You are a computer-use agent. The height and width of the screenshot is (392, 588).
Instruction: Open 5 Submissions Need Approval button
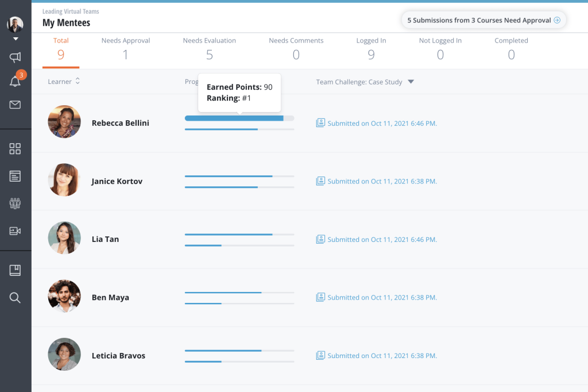(x=483, y=20)
